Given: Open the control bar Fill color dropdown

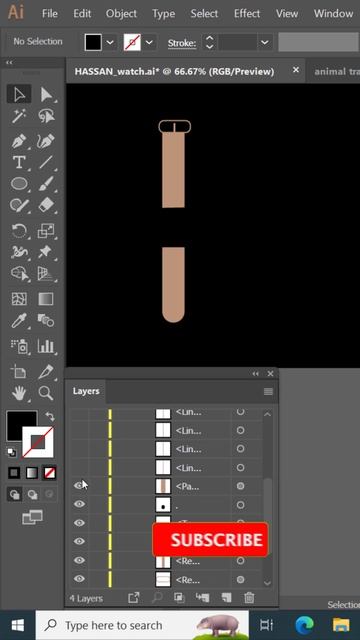Looking at the screenshot, I should pyautogui.click(x=110, y=42).
